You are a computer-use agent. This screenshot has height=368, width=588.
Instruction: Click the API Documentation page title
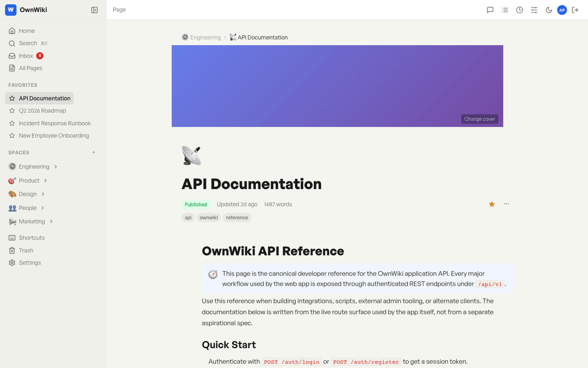point(251,184)
